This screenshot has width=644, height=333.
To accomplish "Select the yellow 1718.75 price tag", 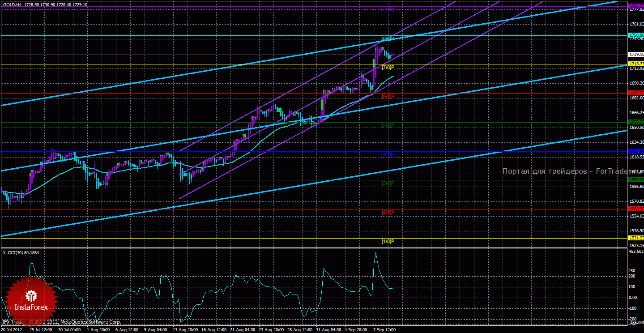I will (636, 64).
